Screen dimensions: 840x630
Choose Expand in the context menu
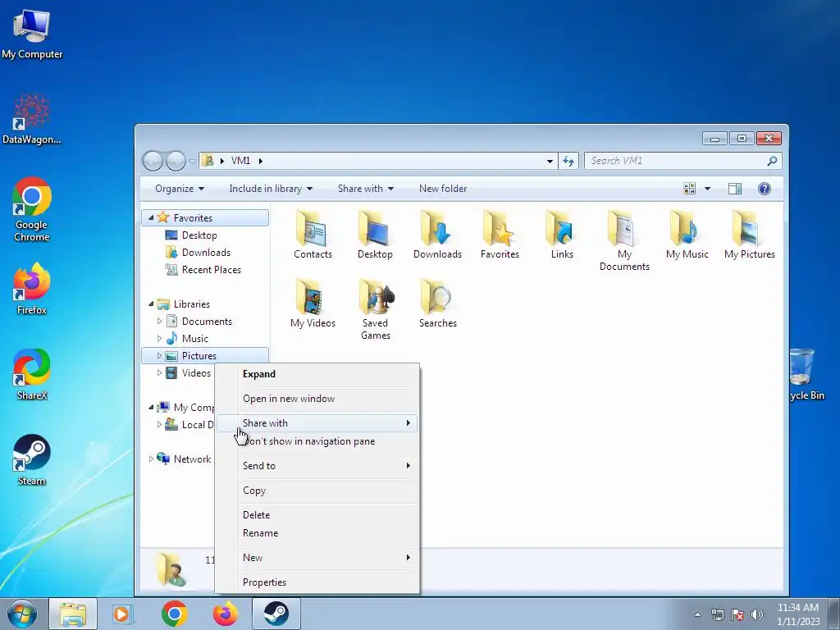[317, 374]
